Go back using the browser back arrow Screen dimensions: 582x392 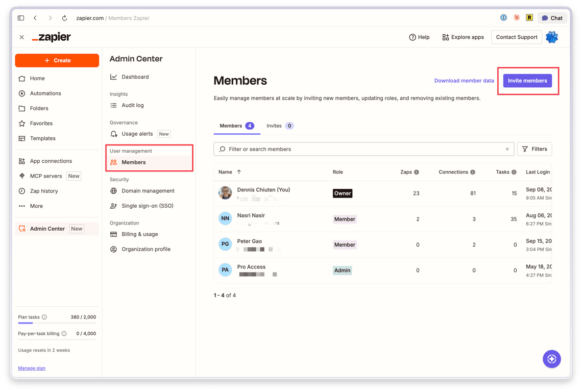click(x=35, y=18)
